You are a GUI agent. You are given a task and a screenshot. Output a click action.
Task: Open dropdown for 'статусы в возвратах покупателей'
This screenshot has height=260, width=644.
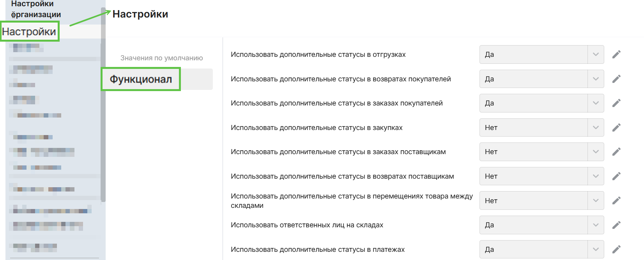tap(596, 79)
